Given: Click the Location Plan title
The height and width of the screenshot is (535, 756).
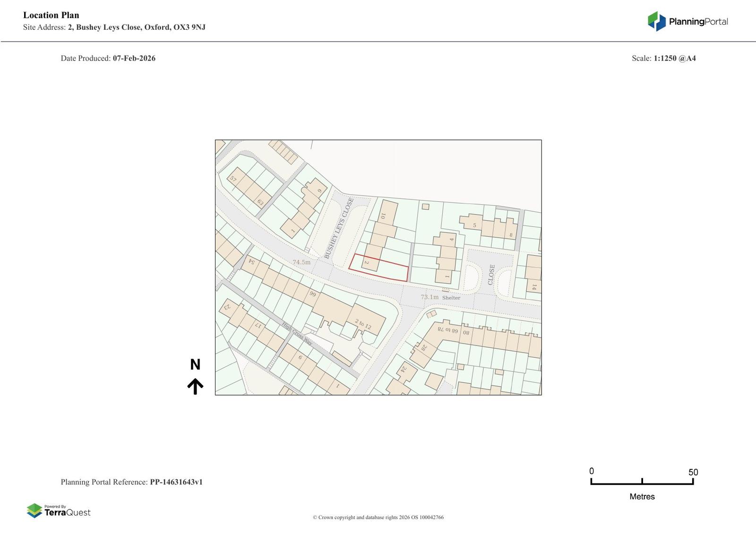Looking at the screenshot, I should pyautogui.click(x=51, y=15).
